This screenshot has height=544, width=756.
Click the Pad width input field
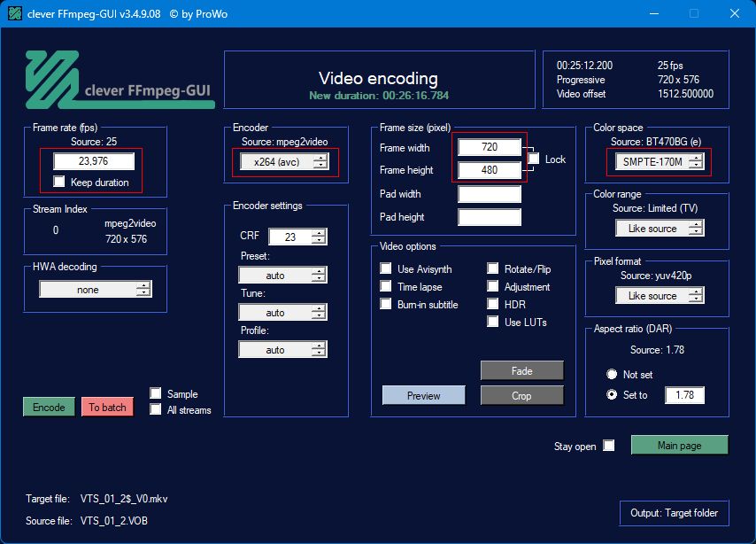(x=490, y=194)
